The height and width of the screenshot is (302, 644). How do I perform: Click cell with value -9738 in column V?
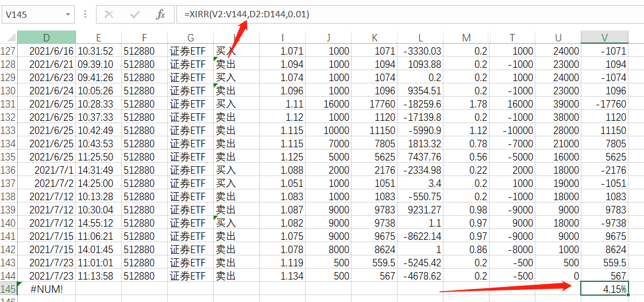(x=604, y=223)
